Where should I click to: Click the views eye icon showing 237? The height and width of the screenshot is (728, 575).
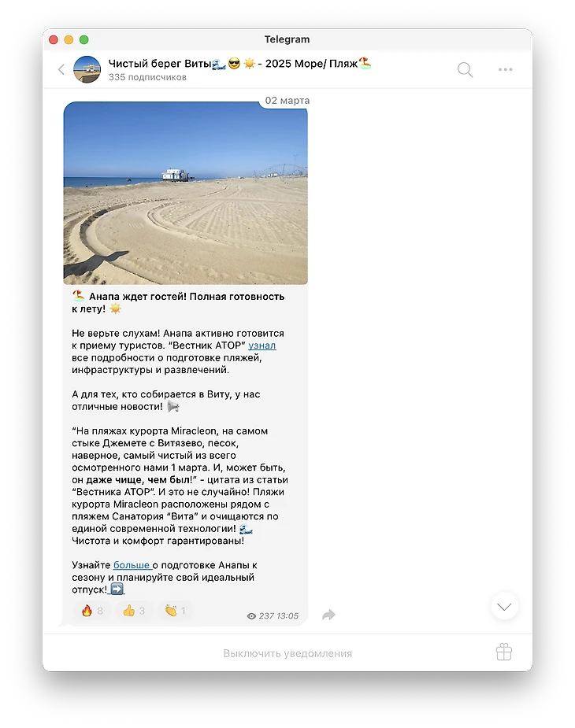251,616
